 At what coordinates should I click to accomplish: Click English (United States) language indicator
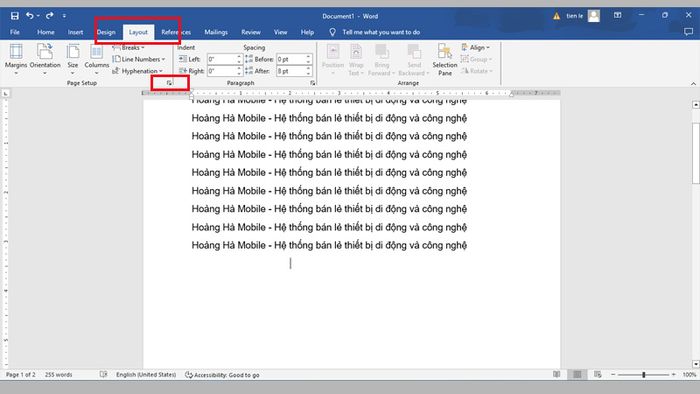click(146, 375)
